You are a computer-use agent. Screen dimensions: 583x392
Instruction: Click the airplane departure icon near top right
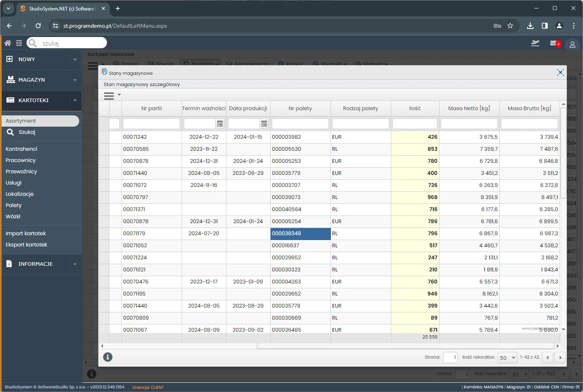coord(535,43)
